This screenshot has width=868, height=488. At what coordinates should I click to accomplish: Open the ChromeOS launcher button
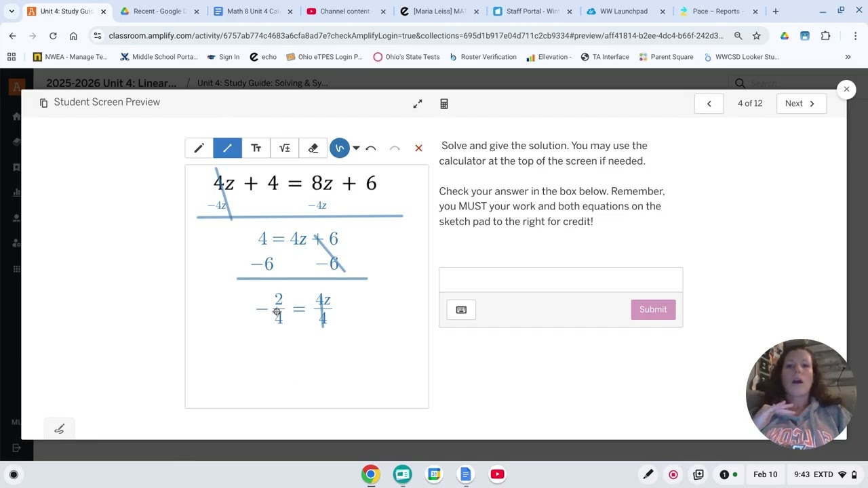click(14, 474)
